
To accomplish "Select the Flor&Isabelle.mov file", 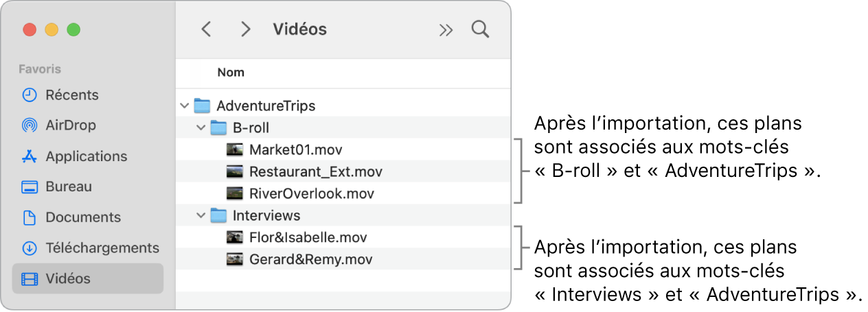I will point(308,237).
